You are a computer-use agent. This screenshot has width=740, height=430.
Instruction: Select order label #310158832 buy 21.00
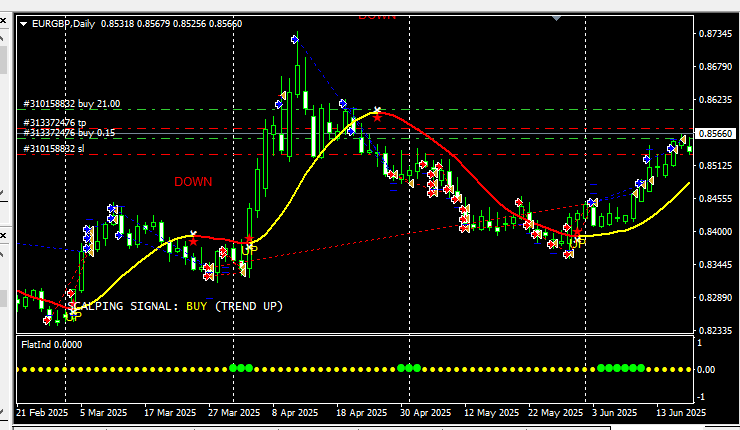point(72,104)
